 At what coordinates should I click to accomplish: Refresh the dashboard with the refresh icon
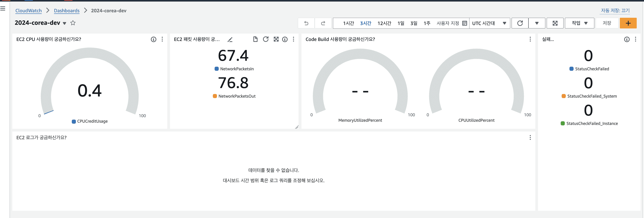tap(520, 23)
